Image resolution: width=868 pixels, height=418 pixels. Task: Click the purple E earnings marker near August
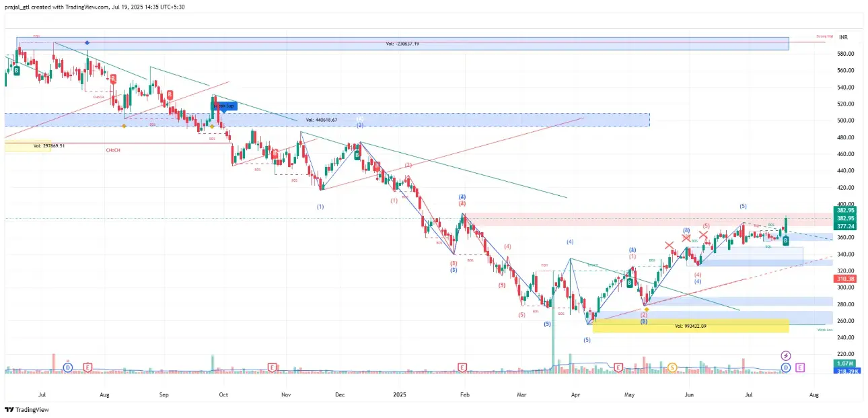point(799,368)
